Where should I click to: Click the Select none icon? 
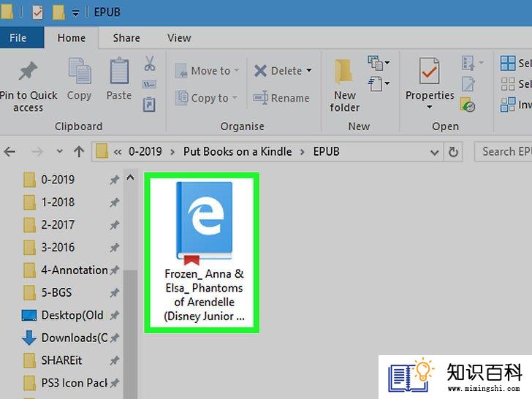pos(508,84)
